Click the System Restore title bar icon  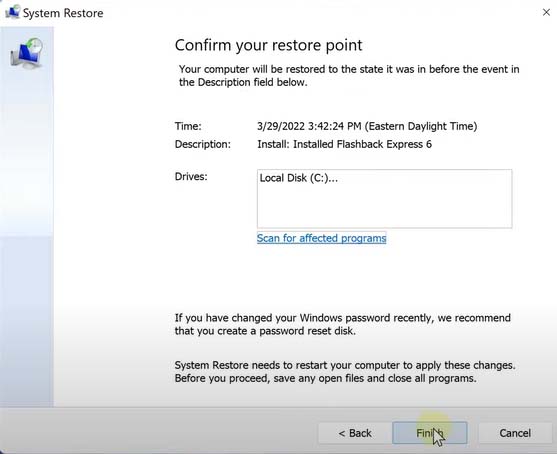(x=12, y=12)
